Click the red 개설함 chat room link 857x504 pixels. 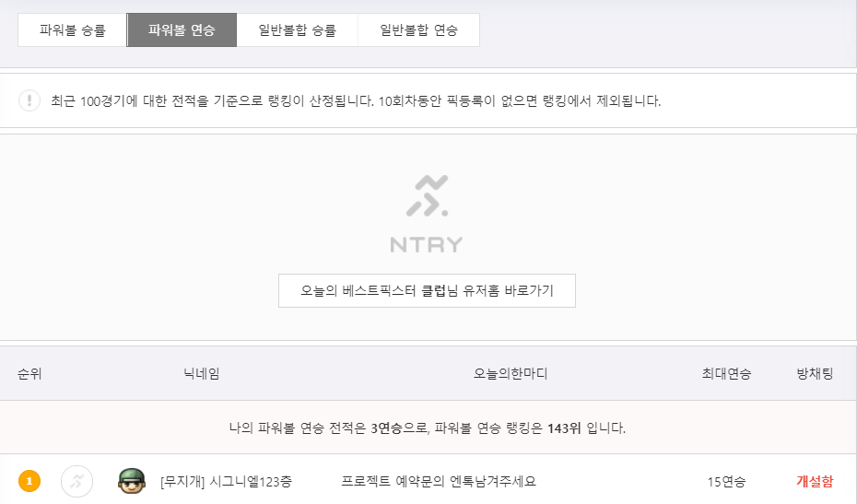coord(815,482)
